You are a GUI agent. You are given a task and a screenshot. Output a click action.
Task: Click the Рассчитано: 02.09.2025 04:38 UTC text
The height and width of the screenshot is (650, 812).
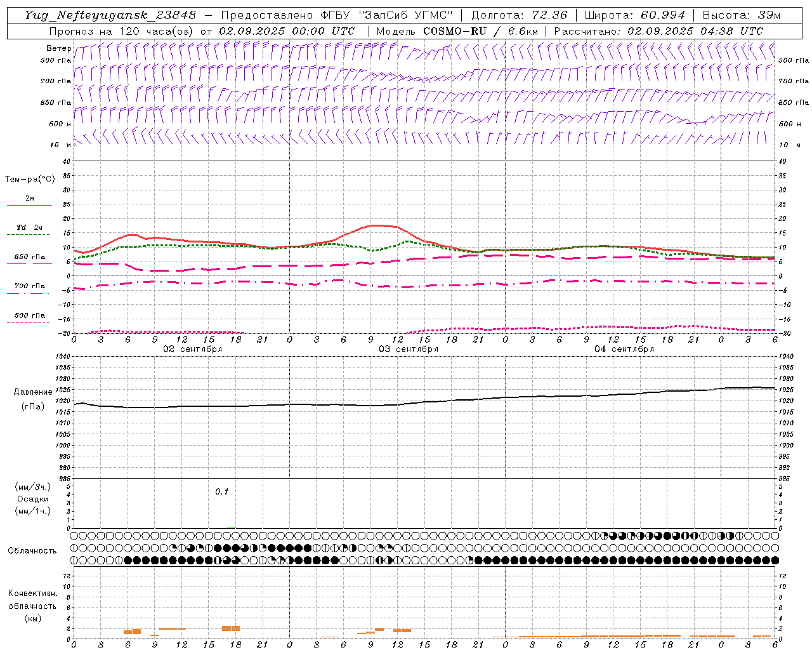coord(658,31)
